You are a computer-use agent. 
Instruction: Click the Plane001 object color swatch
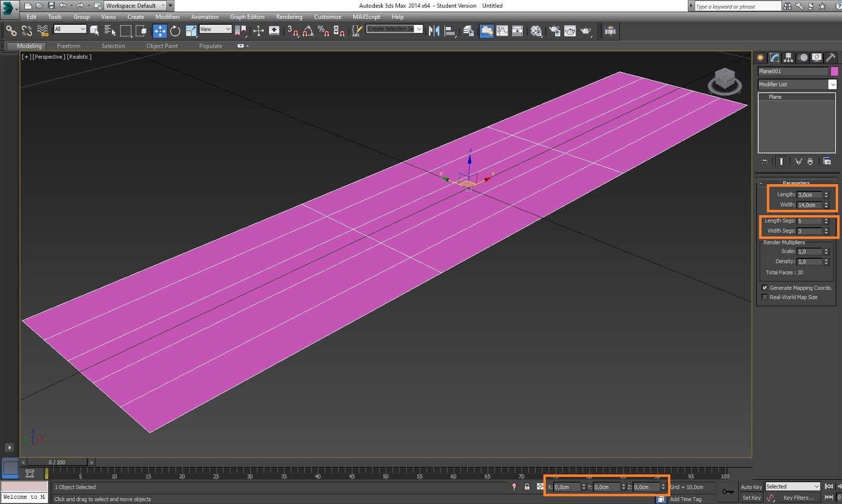(x=834, y=70)
